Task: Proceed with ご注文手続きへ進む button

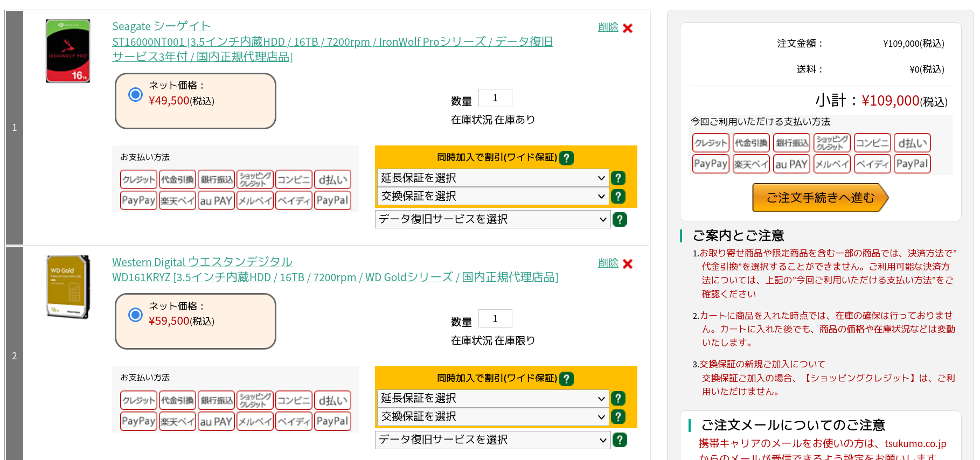Action: pos(820,198)
